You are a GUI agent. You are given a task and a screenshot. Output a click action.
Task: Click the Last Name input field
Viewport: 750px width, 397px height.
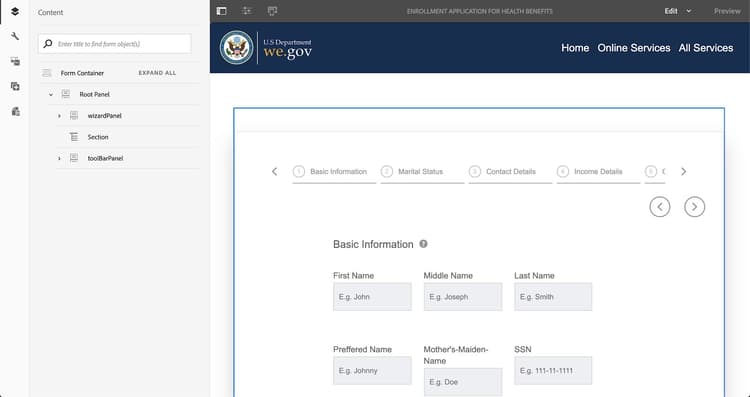(553, 297)
